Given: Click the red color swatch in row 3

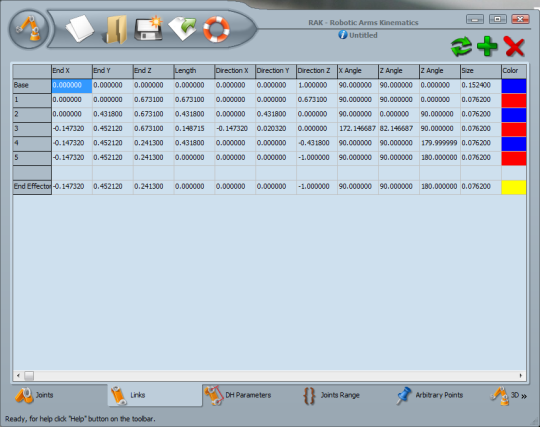Looking at the screenshot, I should (514, 129).
